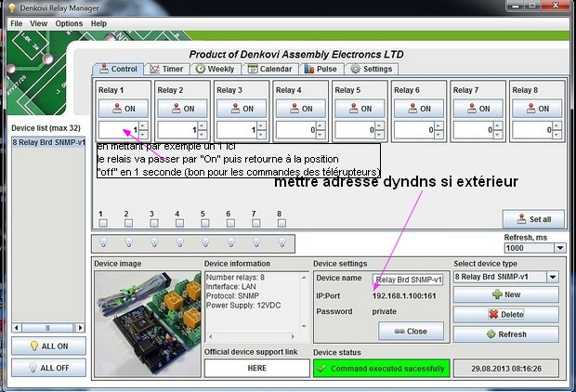Viewport: 576px width, 392px height.
Task: Toggle the ON button for Relay 5
Action: coord(360,109)
